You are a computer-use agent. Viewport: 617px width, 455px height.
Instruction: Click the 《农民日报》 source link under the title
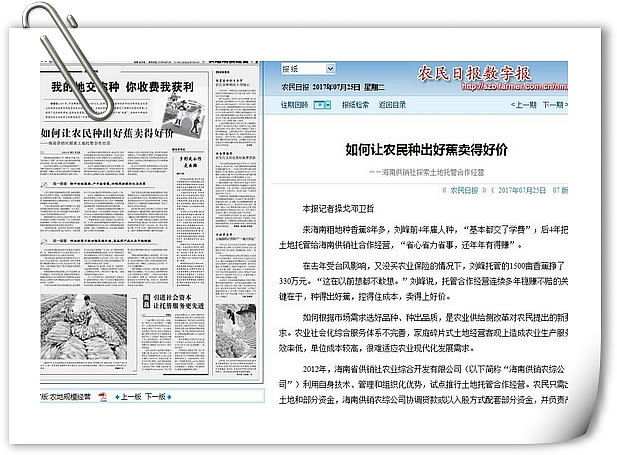coord(464,191)
